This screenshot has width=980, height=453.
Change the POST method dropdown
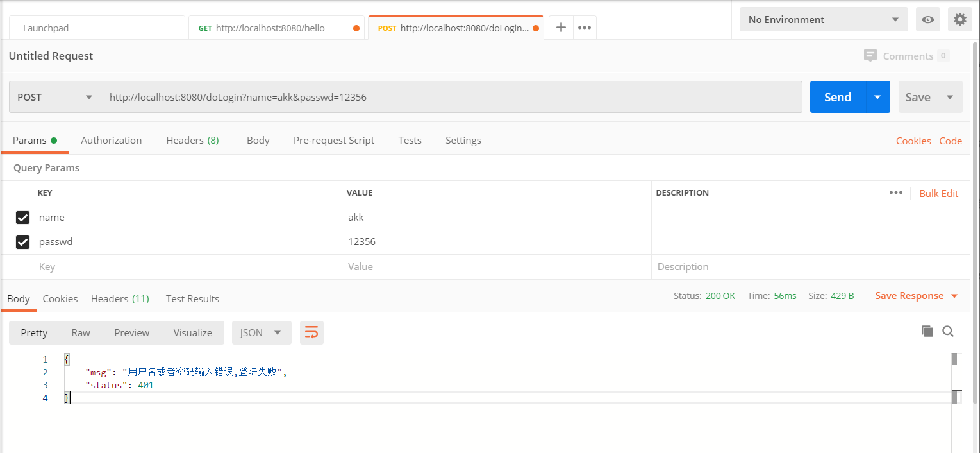coord(54,97)
